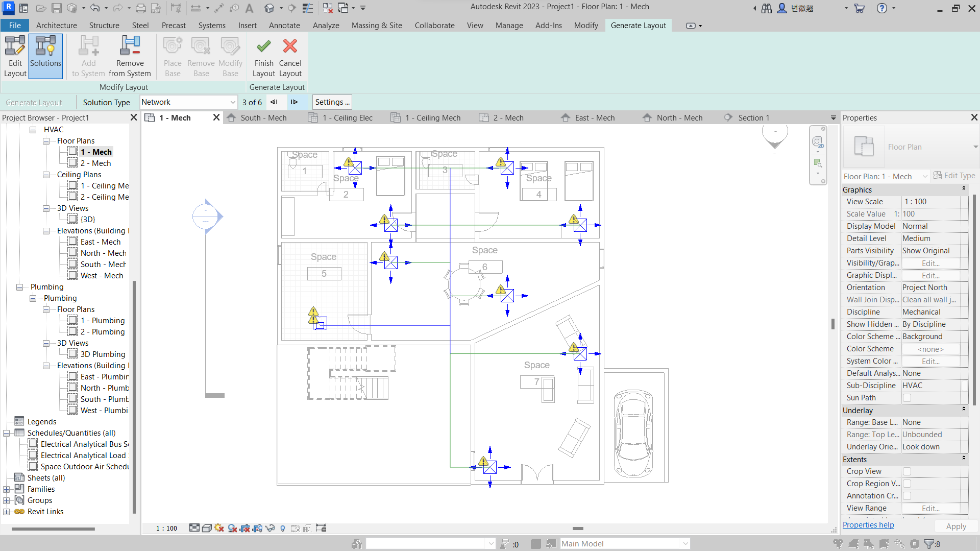This screenshot has width=980, height=551.
Task: Check the Sun Path option in Properties
Action: pyautogui.click(x=907, y=398)
